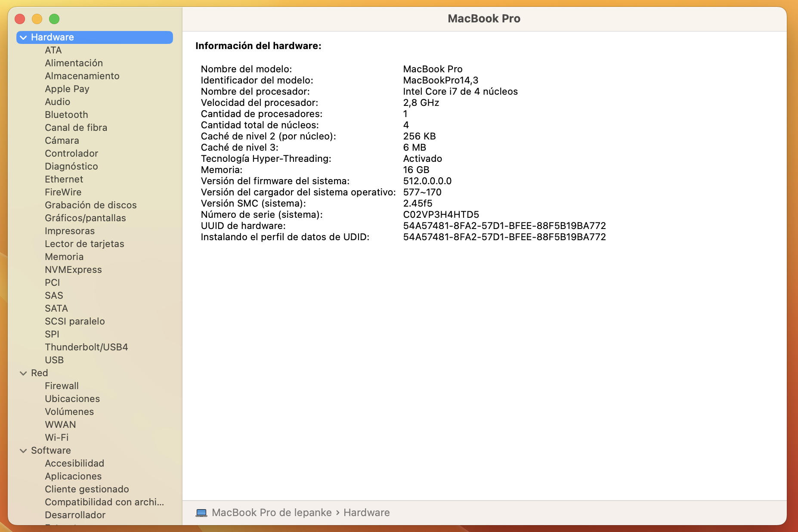Image resolution: width=798 pixels, height=532 pixels.
Task: Click serial number C02VP3H4HTD5
Action: [x=441, y=214]
